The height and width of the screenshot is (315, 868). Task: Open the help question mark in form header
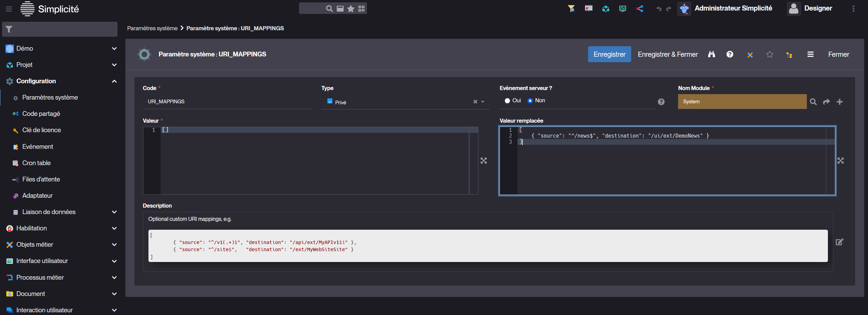(730, 54)
